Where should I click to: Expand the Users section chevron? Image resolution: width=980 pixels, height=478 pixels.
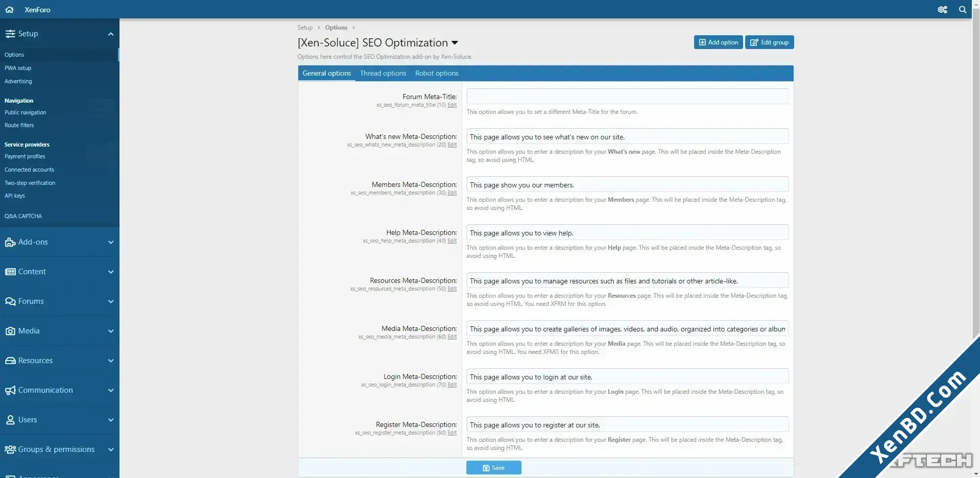[x=111, y=420]
